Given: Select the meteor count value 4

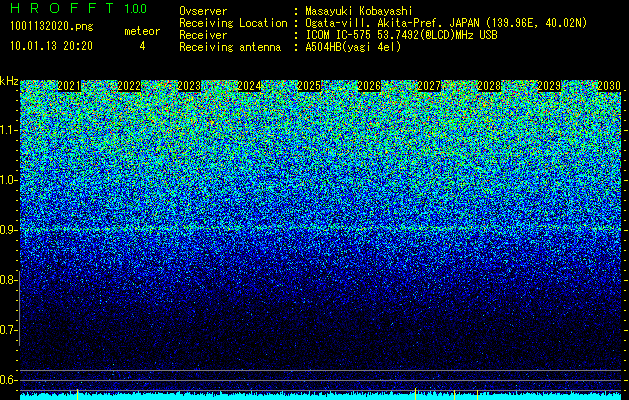Looking at the screenshot, I should point(142,46).
